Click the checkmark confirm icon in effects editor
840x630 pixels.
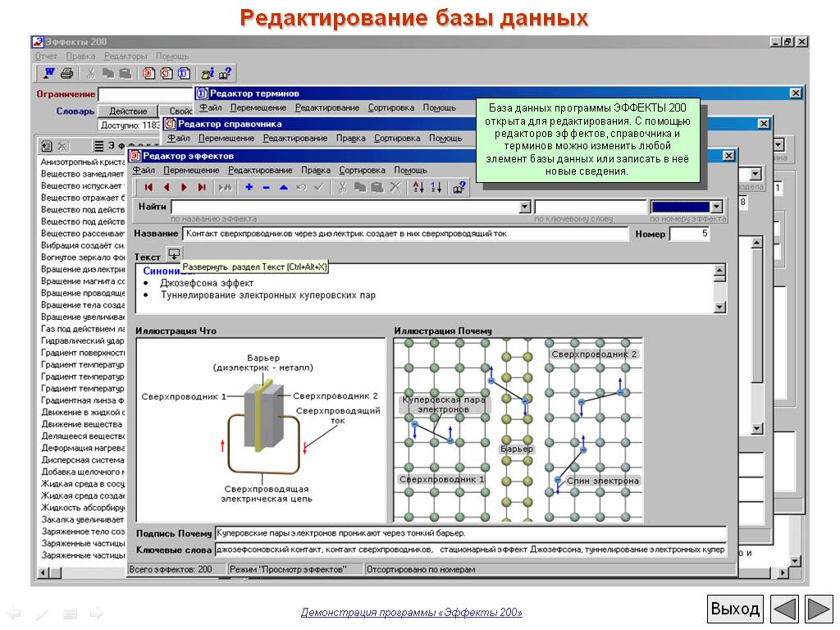click(x=319, y=188)
